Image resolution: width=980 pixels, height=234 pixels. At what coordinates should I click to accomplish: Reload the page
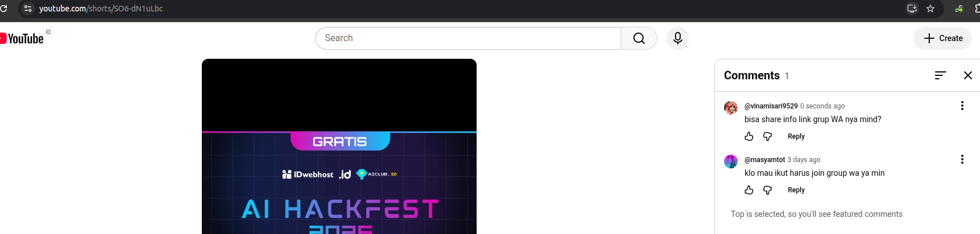[x=3, y=9]
